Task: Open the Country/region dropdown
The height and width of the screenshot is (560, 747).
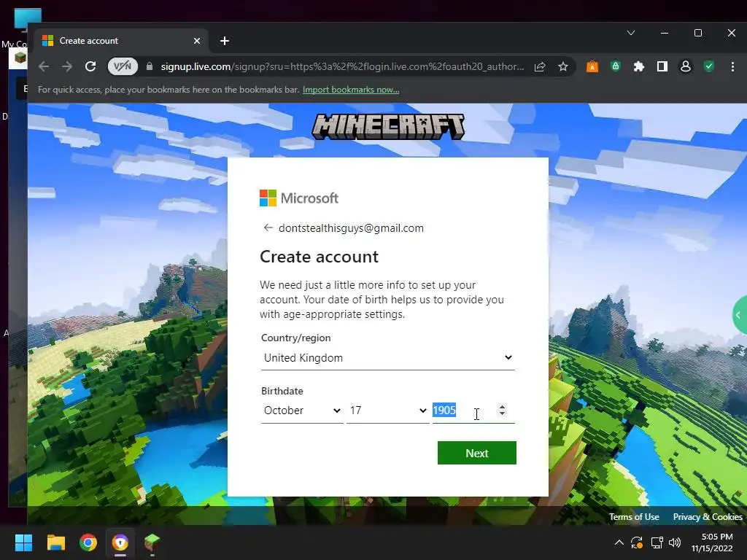Action: coord(388,357)
